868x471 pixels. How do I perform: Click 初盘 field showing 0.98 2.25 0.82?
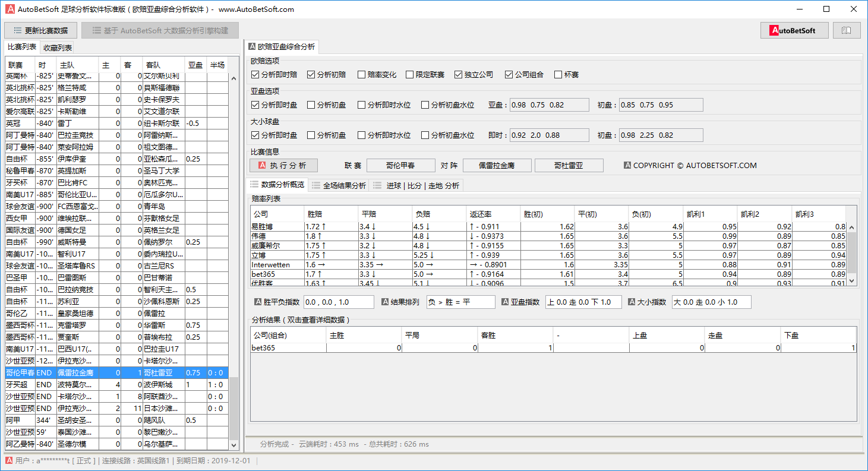(661, 135)
